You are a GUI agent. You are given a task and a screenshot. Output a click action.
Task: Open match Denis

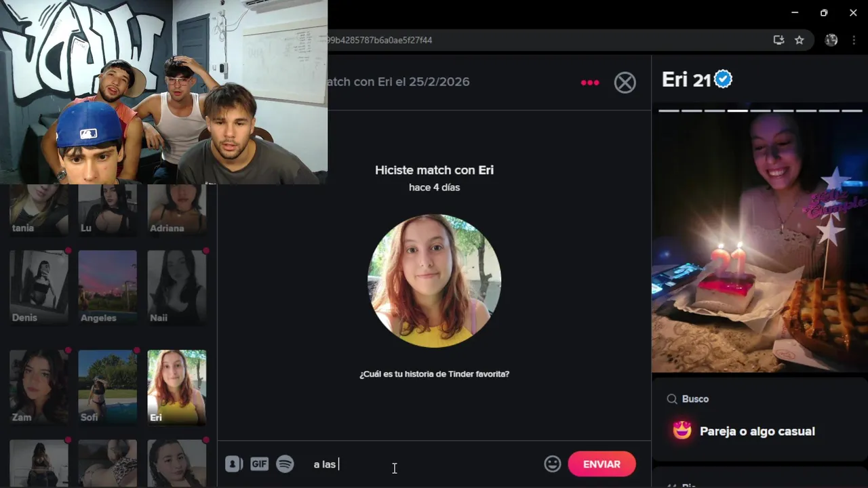pos(39,287)
